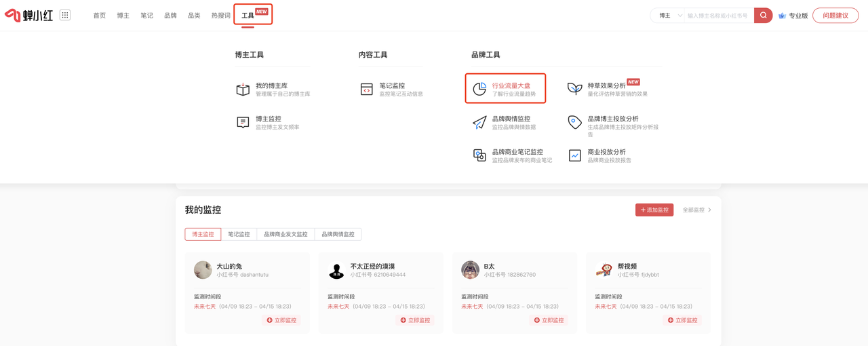Click 小红书号 fjdybbt text
The height and width of the screenshot is (346, 868).
tap(638, 275)
